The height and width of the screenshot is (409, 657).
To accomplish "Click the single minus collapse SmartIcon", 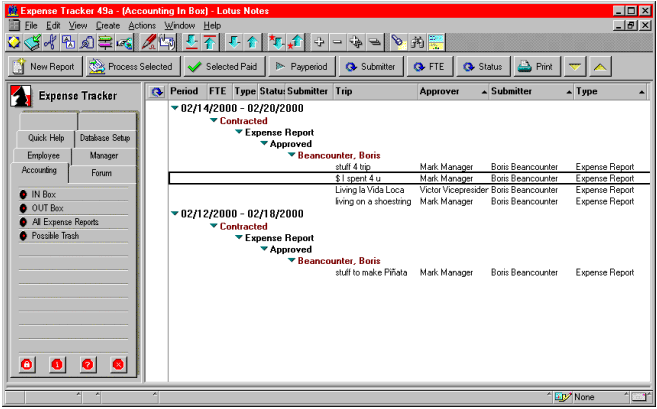I will 337,42.
